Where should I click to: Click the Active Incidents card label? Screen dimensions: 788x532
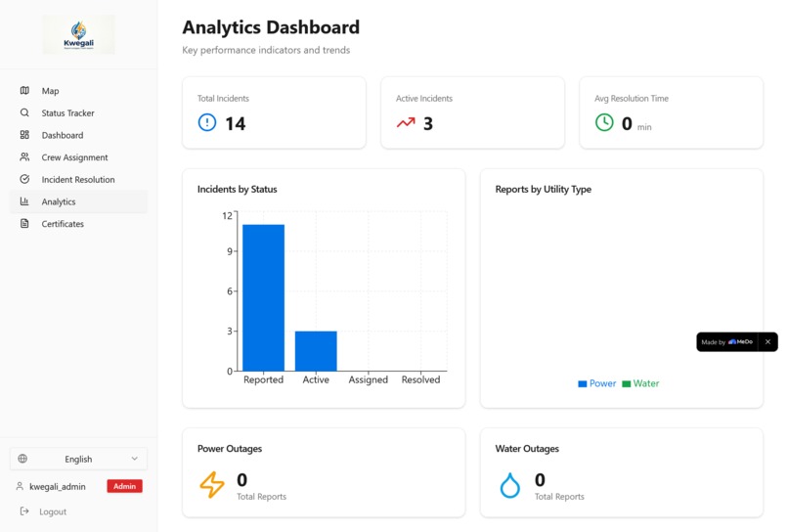click(424, 99)
